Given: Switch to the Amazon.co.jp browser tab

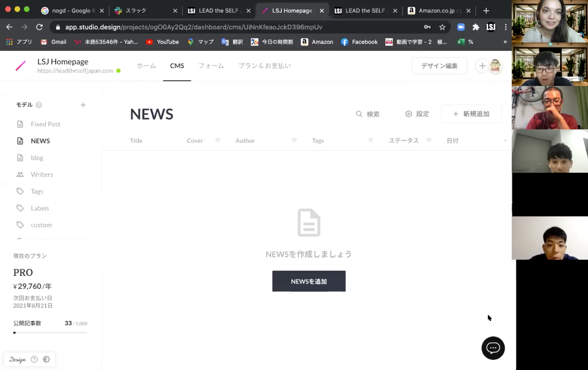Looking at the screenshot, I should pos(439,11).
